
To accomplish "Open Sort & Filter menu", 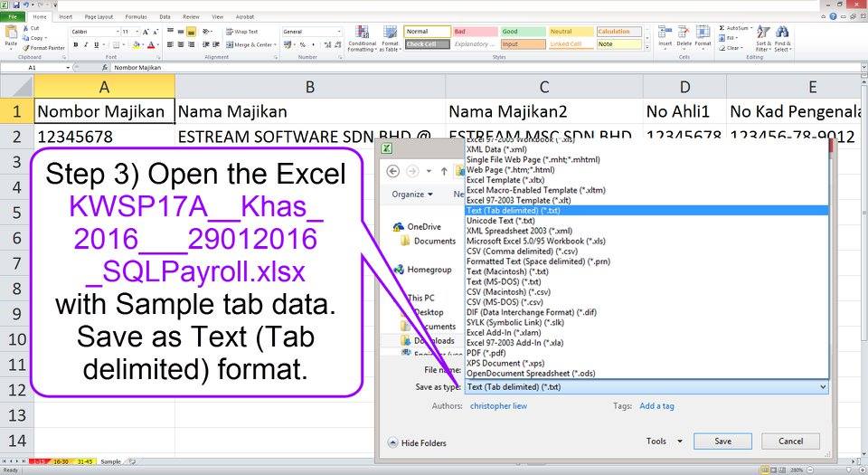I will coord(763,38).
